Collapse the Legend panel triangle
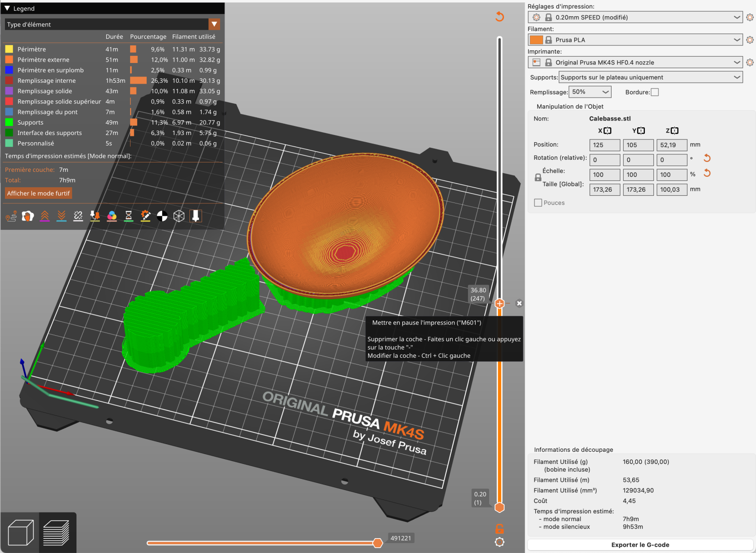 pos(7,9)
